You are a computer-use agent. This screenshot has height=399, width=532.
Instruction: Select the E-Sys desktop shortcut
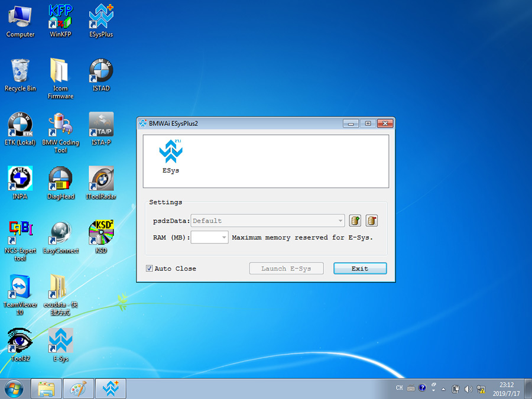click(x=60, y=345)
